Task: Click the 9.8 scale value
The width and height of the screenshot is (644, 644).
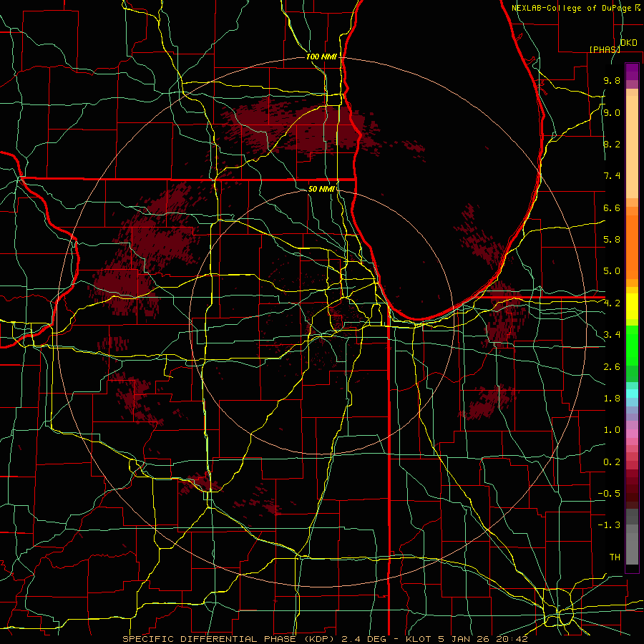Action: [612, 81]
